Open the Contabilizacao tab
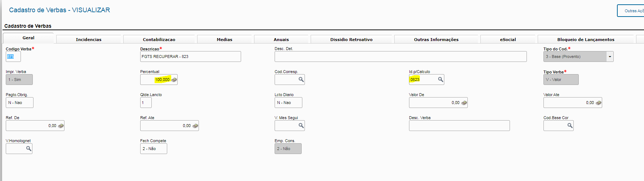The width and height of the screenshot is (644, 181). coord(159,40)
